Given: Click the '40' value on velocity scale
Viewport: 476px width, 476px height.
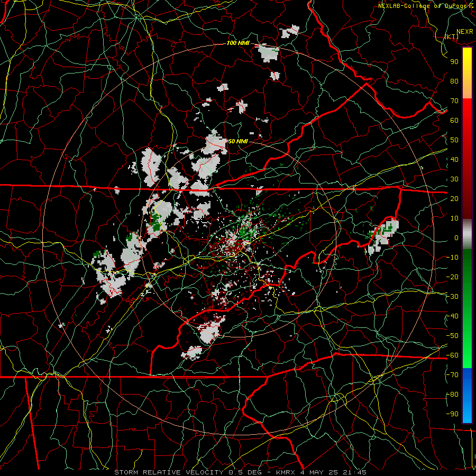Looking at the screenshot, I should click(454, 160).
